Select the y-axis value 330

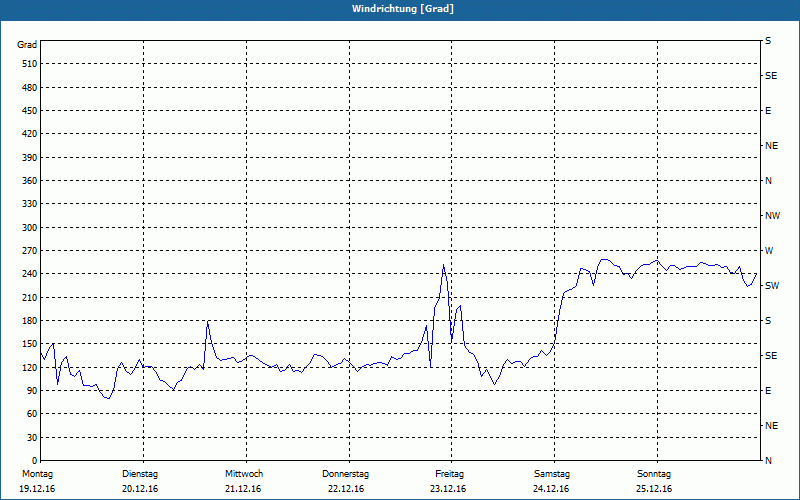click(29, 204)
